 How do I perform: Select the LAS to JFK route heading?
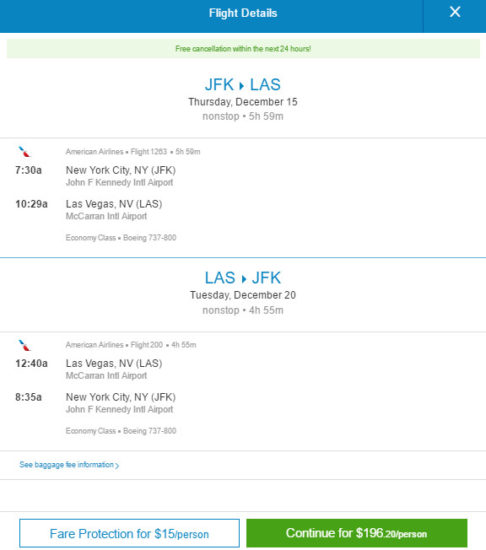(243, 278)
